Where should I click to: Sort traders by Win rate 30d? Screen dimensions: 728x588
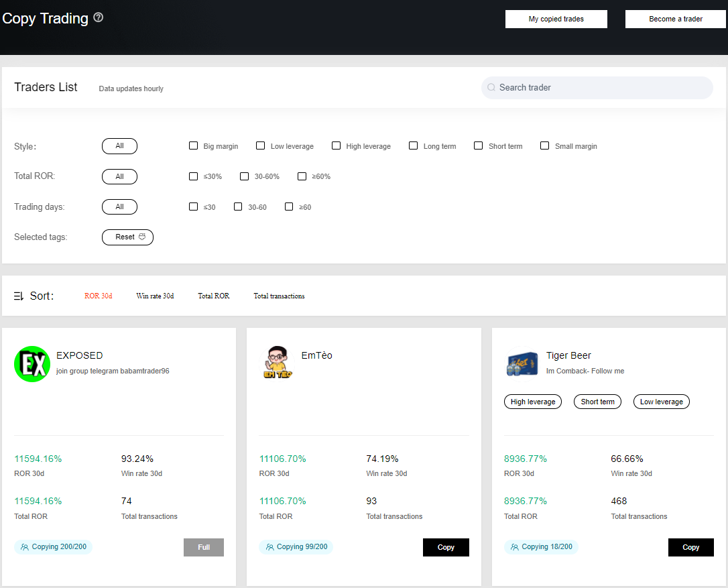[155, 296]
